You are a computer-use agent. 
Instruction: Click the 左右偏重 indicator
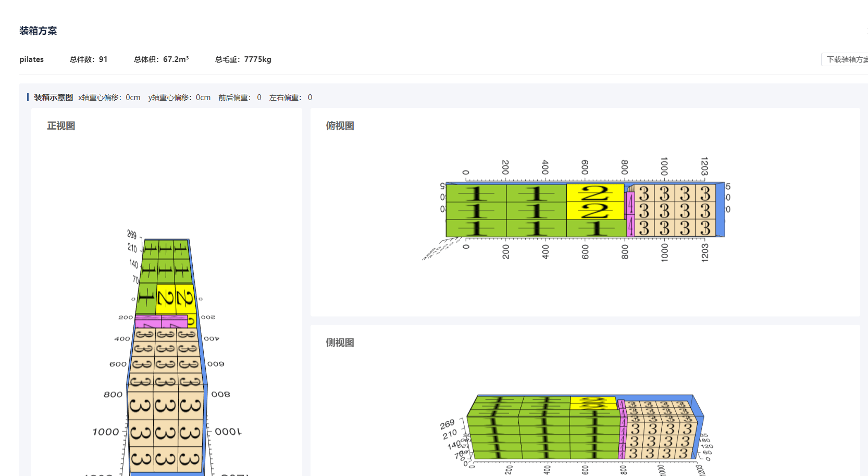[x=290, y=97]
